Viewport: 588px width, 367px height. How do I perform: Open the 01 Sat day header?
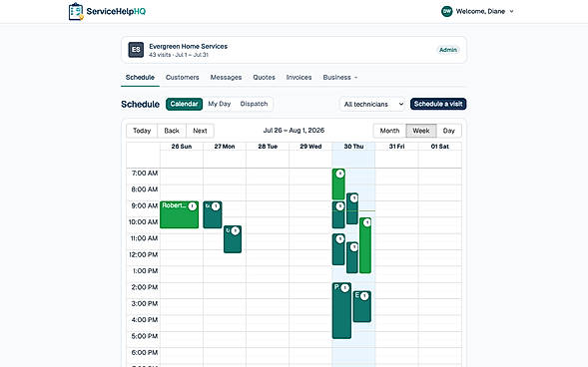point(440,147)
